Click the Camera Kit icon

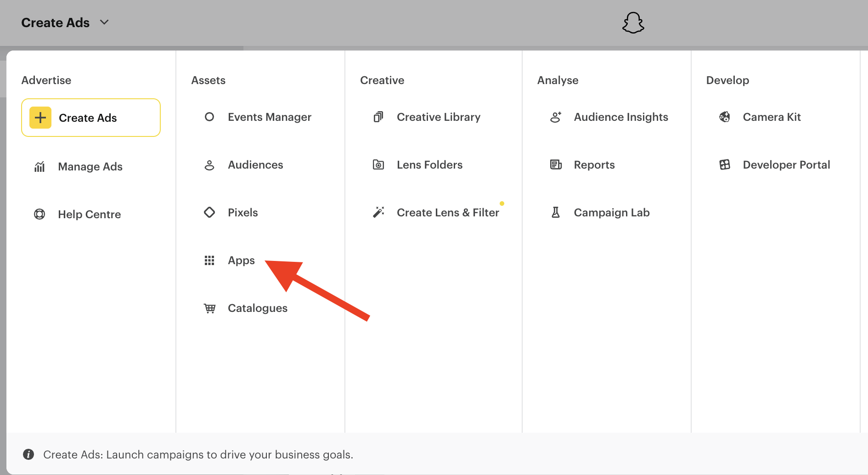pos(725,117)
